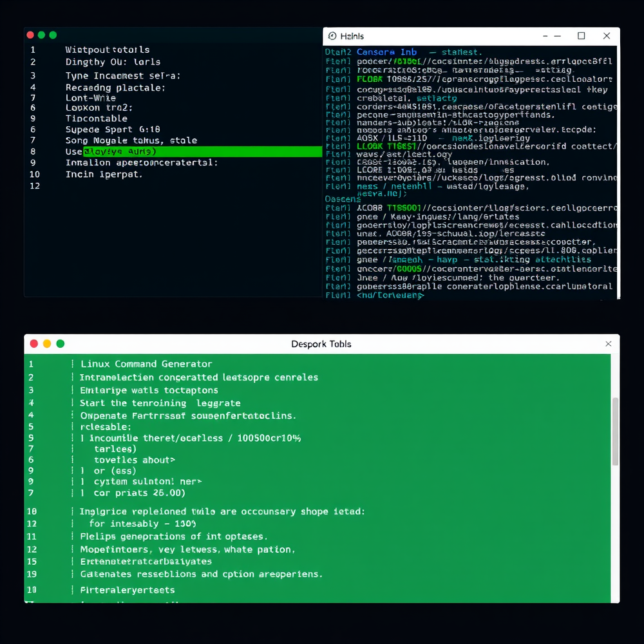
Task: Select the scrollbar thumb in Despork Tobls
Action: point(615,431)
